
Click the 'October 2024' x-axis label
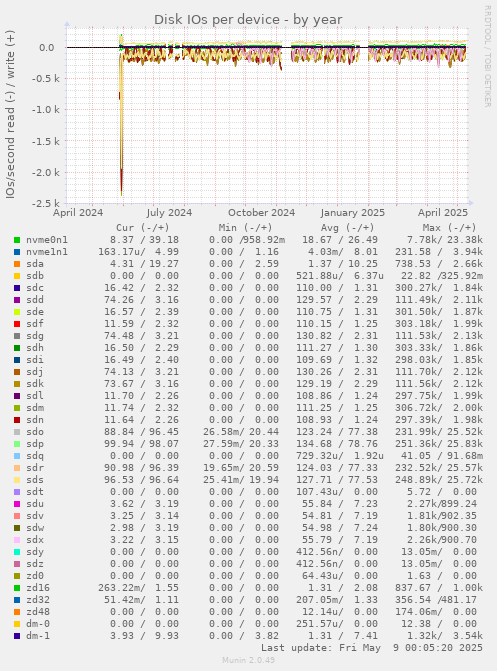(x=262, y=213)
